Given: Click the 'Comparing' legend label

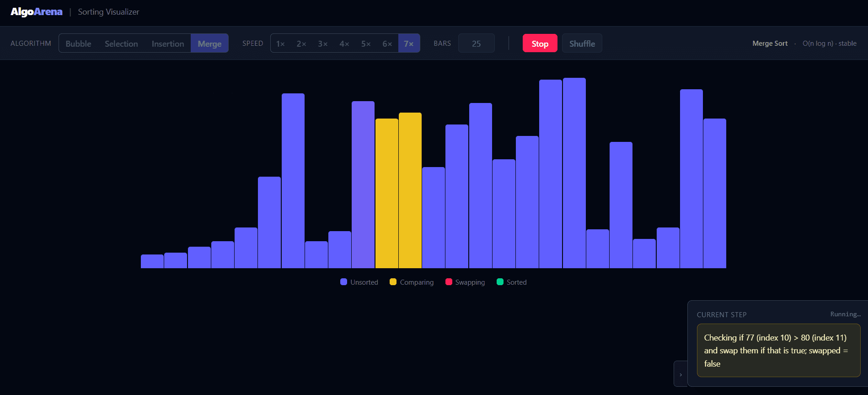Looking at the screenshot, I should pyautogui.click(x=417, y=282).
